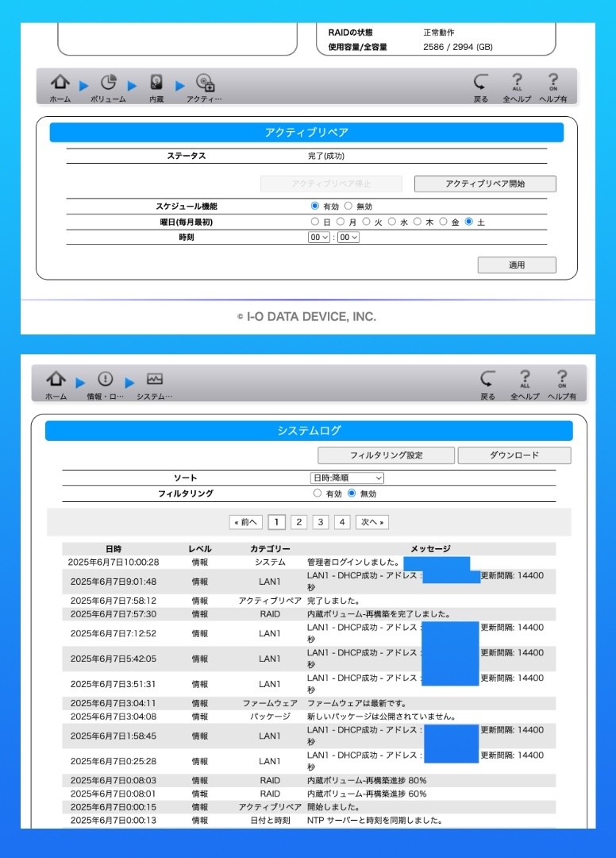Click the 日時 column header
Screen dimensions: 616x858
pyautogui.click(x=114, y=549)
